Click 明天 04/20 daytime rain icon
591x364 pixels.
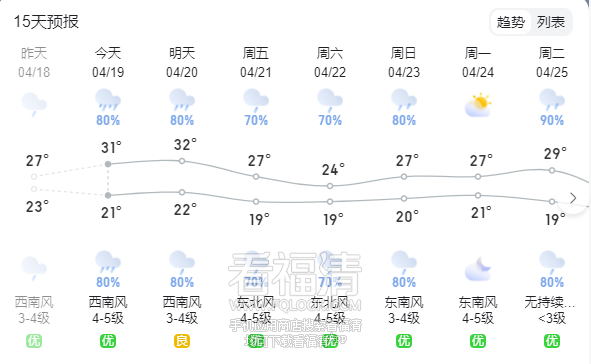(182, 100)
